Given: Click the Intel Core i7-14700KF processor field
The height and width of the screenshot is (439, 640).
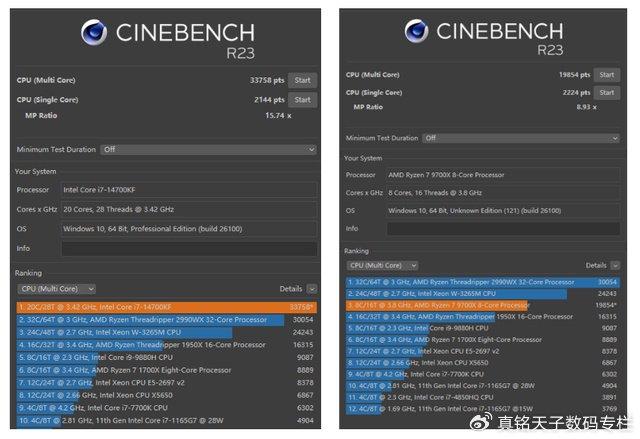Looking at the screenshot, I should tap(189, 190).
